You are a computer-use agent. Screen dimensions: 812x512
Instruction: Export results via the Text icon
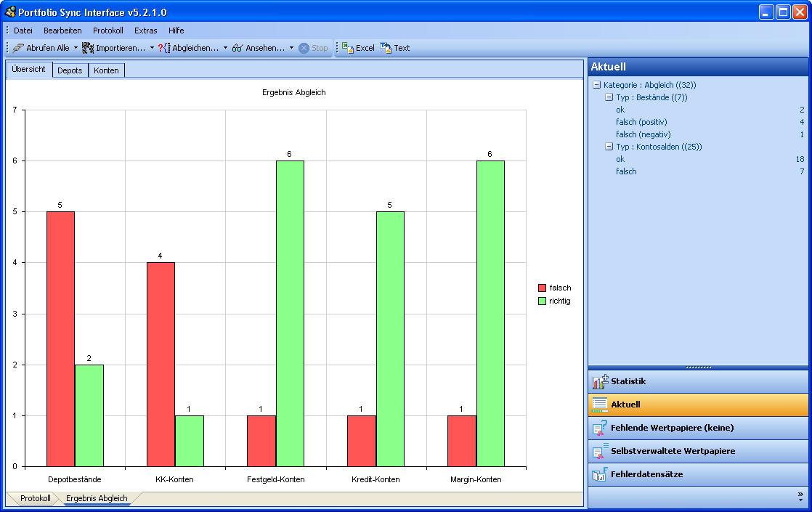click(x=386, y=48)
